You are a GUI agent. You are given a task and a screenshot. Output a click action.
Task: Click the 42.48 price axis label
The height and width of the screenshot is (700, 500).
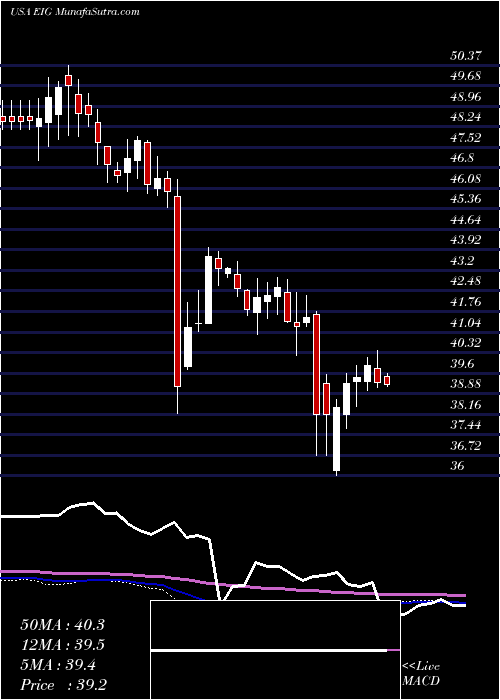[x=465, y=281]
